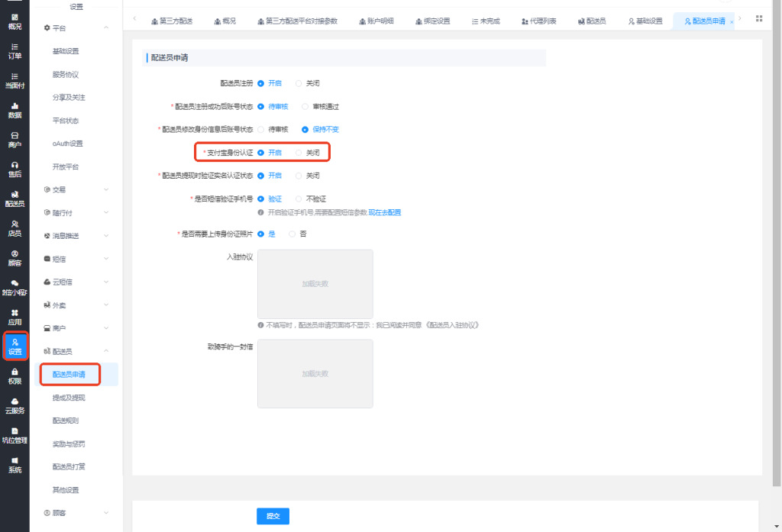This screenshot has height=532, width=782.
Task: Click the blue 提交 submit button
Action: point(273,516)
